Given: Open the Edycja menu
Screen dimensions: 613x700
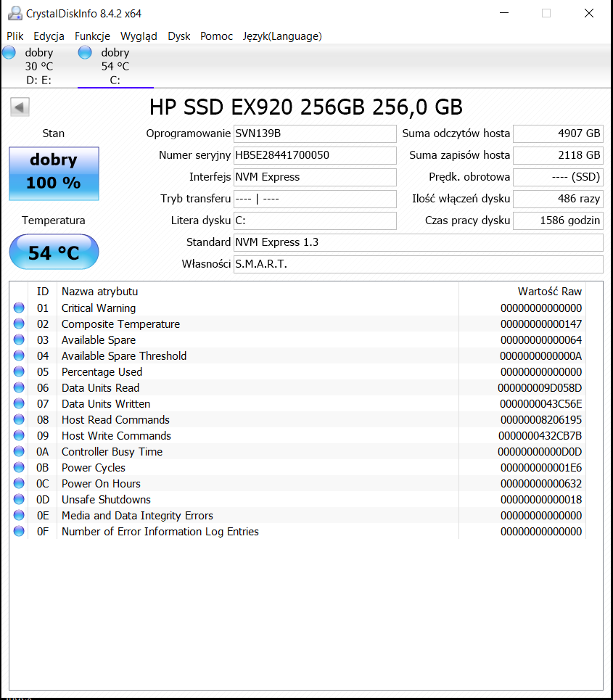Looking at the screenshot, I should point(49,36).
